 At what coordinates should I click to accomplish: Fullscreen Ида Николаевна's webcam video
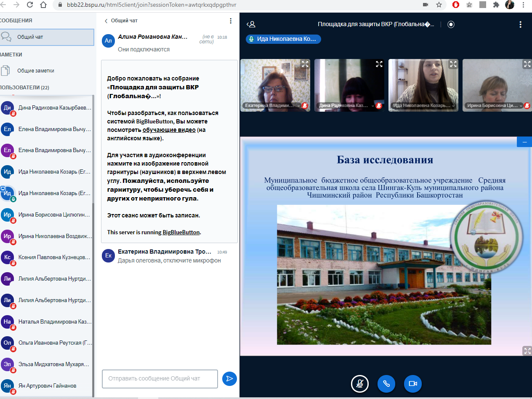point(453,64)
